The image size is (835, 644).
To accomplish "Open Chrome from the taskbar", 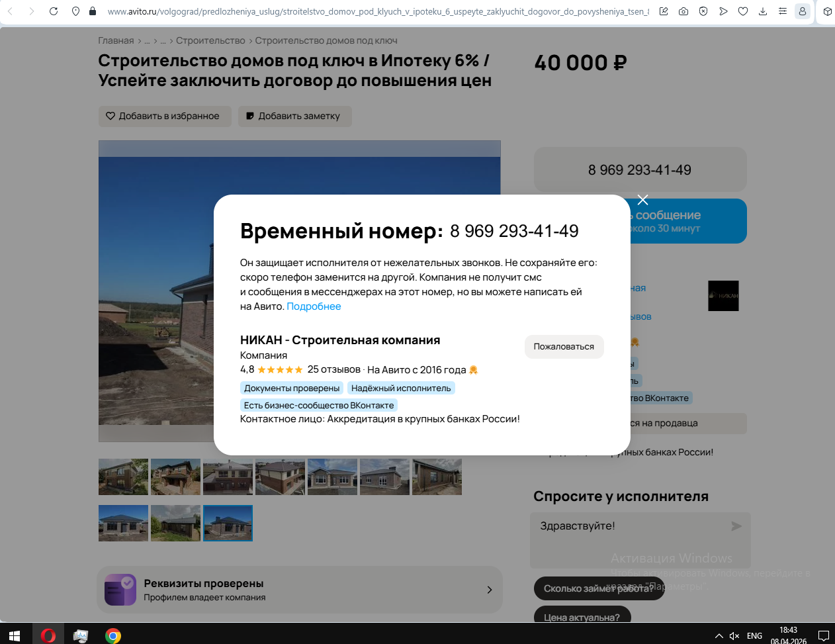I will [x=113, y=636].
